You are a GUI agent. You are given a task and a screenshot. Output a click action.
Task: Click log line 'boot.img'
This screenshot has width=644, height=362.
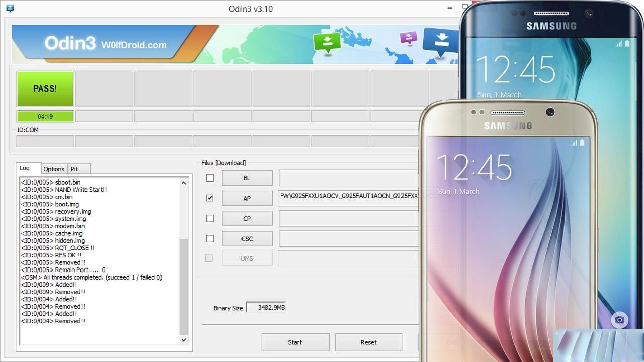coord(50,204)
